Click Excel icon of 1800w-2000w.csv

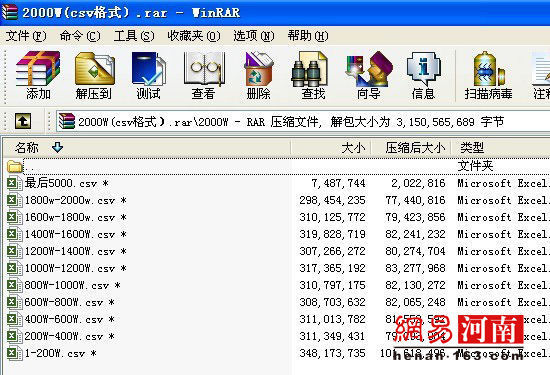pyautogui.click(x=14, y=200)
